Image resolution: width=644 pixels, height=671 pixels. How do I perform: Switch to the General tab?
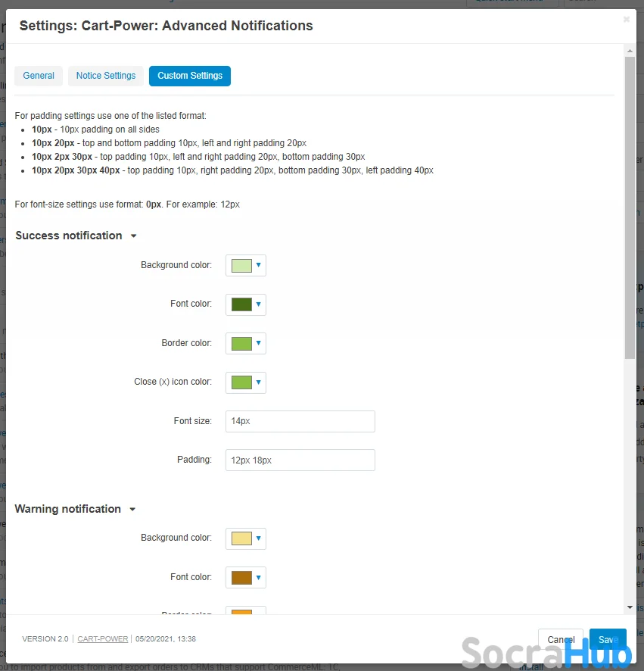pyautogui.click(x=39, y=76)
